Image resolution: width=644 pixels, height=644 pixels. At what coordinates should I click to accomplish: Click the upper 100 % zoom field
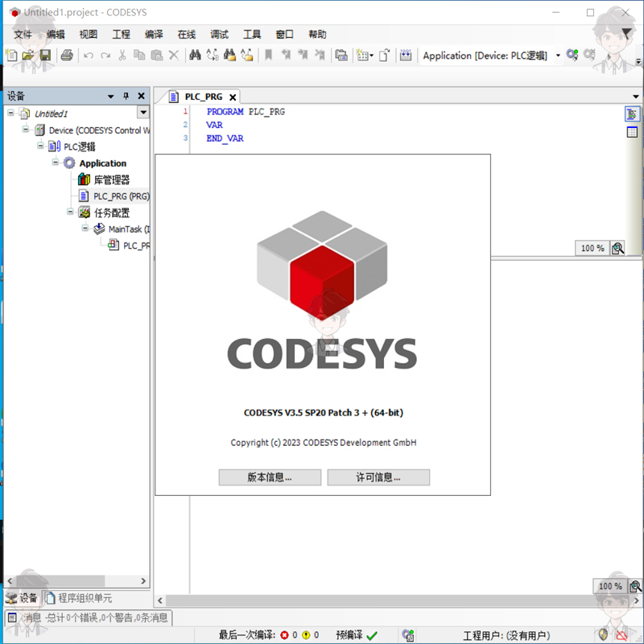(592, 248)
